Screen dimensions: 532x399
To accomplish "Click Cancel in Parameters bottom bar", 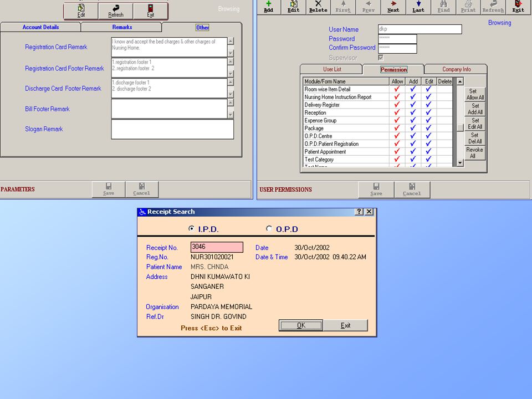I will [x=141, y=189].
